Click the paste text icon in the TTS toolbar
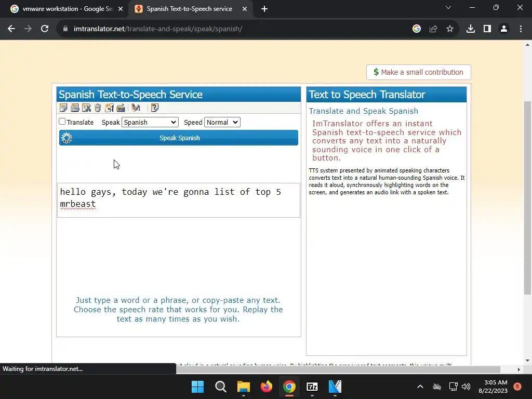532x399 pixels. pyautogui.click(x=75, y=108)
